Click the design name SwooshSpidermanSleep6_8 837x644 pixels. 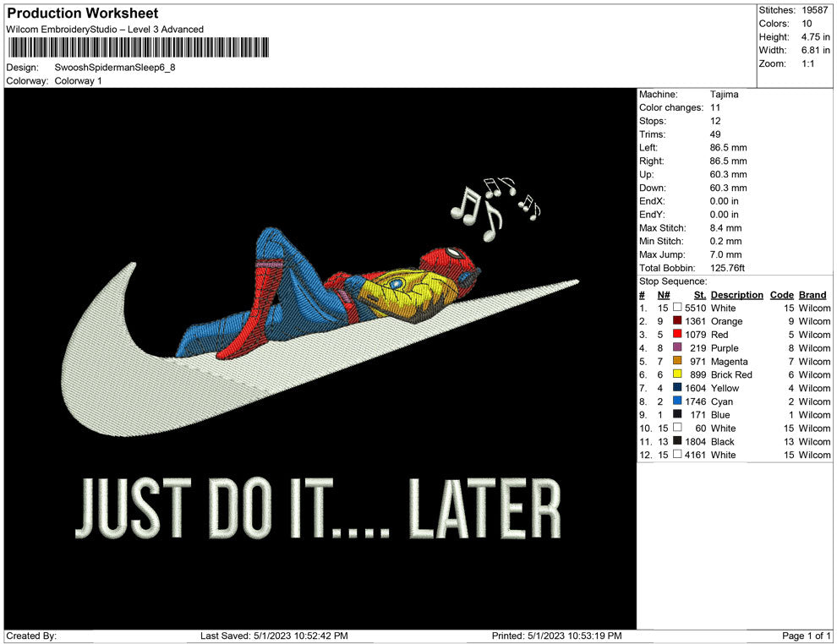[x=115, y=67]
